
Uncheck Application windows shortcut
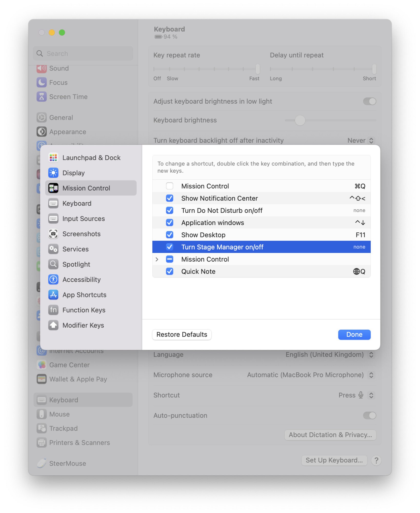(169, 223)
